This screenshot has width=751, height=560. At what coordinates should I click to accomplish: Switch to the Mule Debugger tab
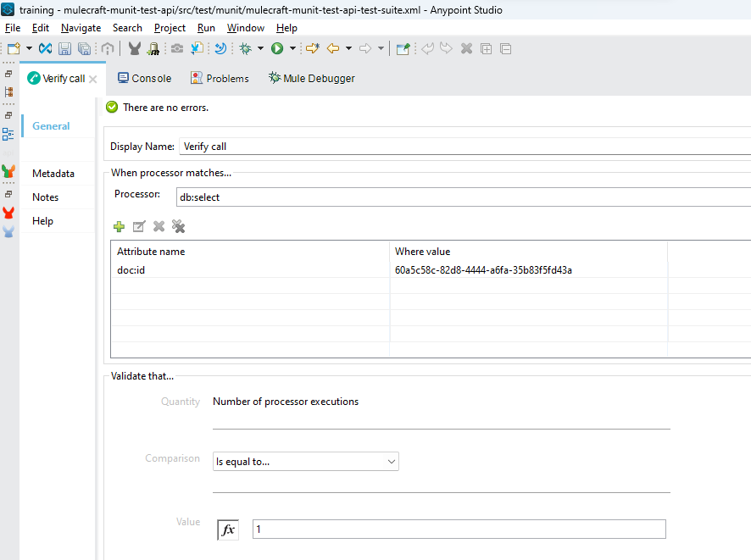pyautogui.click(x=311, y=79)
